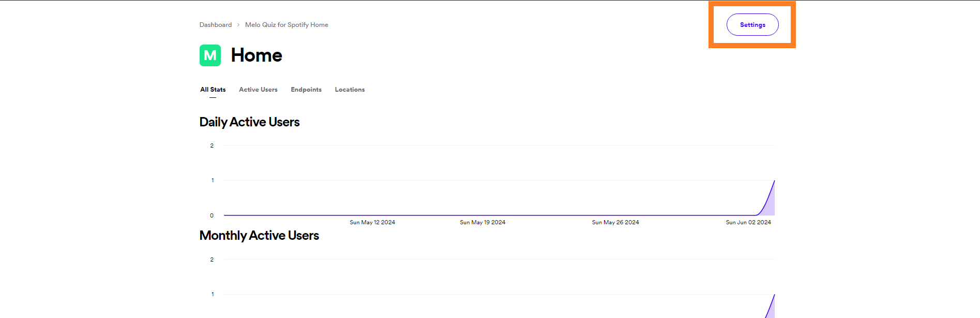Image resolution: width=980 pixels, height=318 pixels.
Task: Click the green M app icon
Action: click(210, 55)
